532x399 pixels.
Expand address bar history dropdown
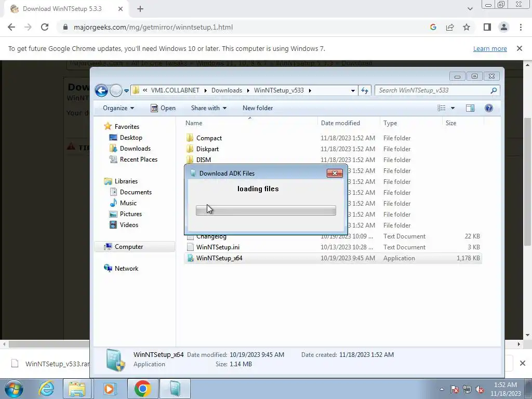point(353,90)
